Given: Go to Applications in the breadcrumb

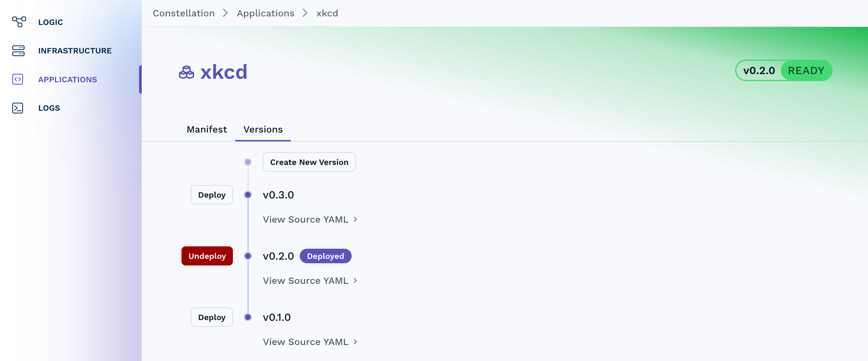Looking at the screenshot, I should tap(266, 13).
